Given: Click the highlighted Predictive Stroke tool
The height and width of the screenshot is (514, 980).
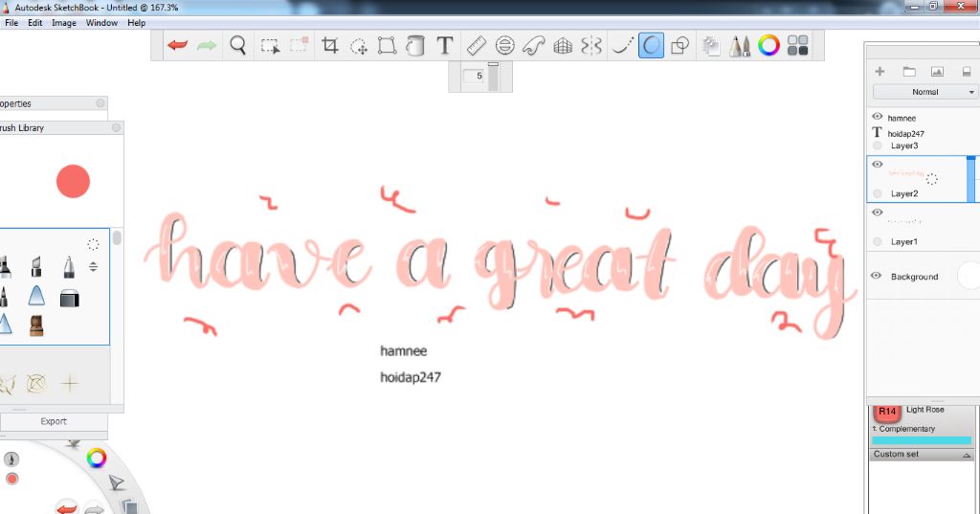Looking at the screenshot, I should (x=651, y=46).
